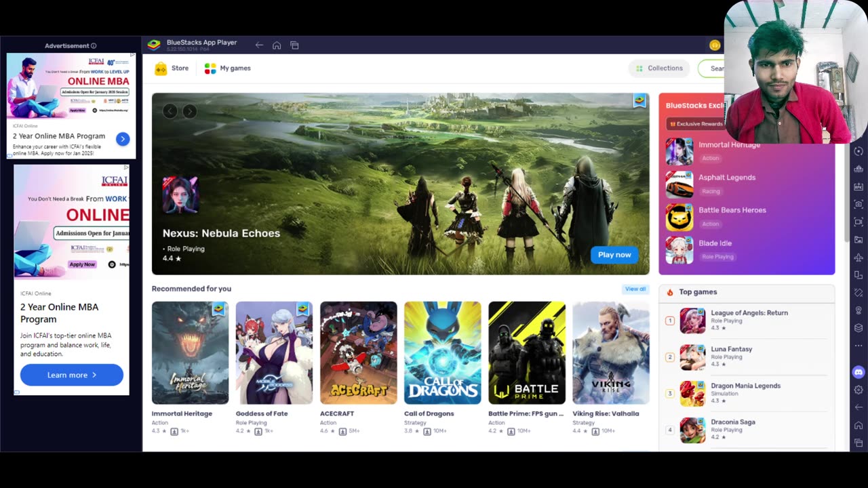Open settings gear in right sidebar
The height and width of the screenshot is (488, 868).
pyautogui.click(x=859, y=390)
